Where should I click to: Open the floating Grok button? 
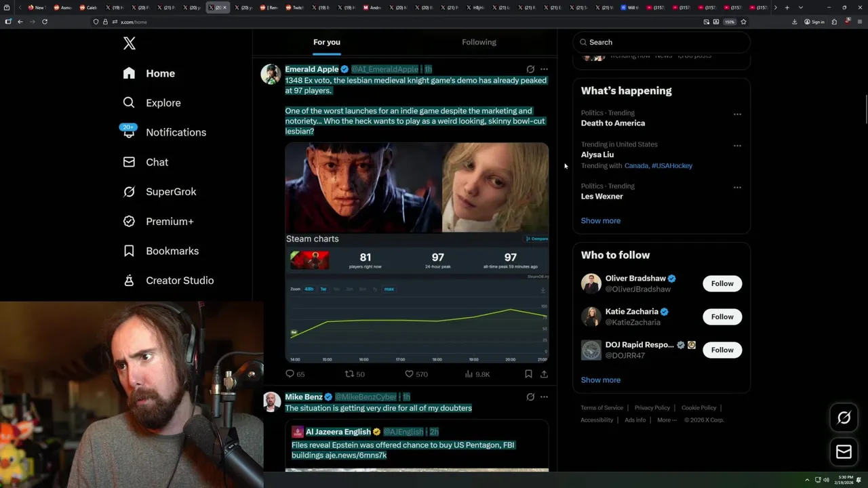click(844, 418)
